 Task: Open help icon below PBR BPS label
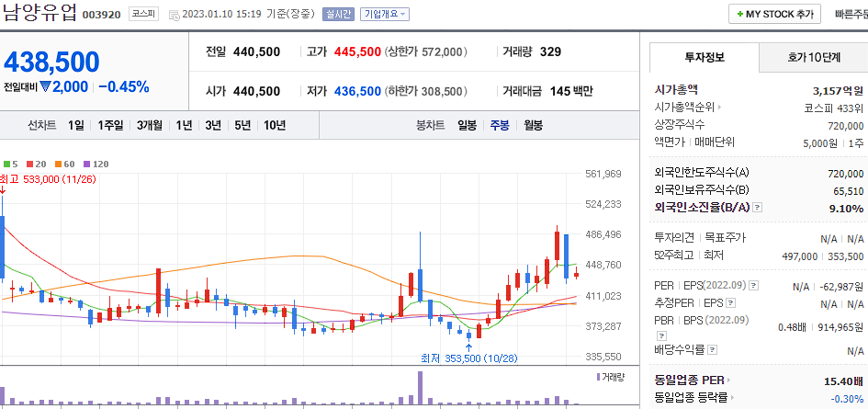click(x=661, y=335)
